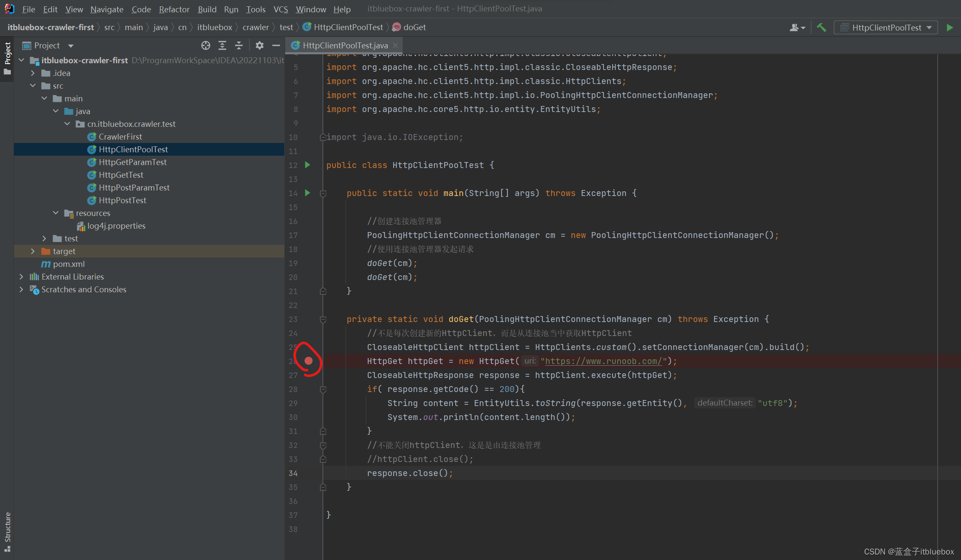The width and height of the screenshot is (961, 560).
Task: Collapse the doGet method at line 23
Action: point(323,319)
